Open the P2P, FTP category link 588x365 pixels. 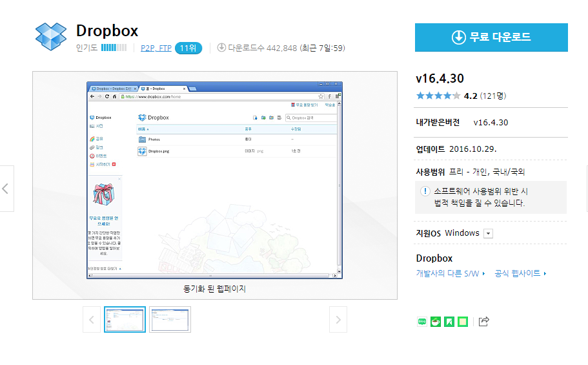pyautogui.click(x=156, y=48)
